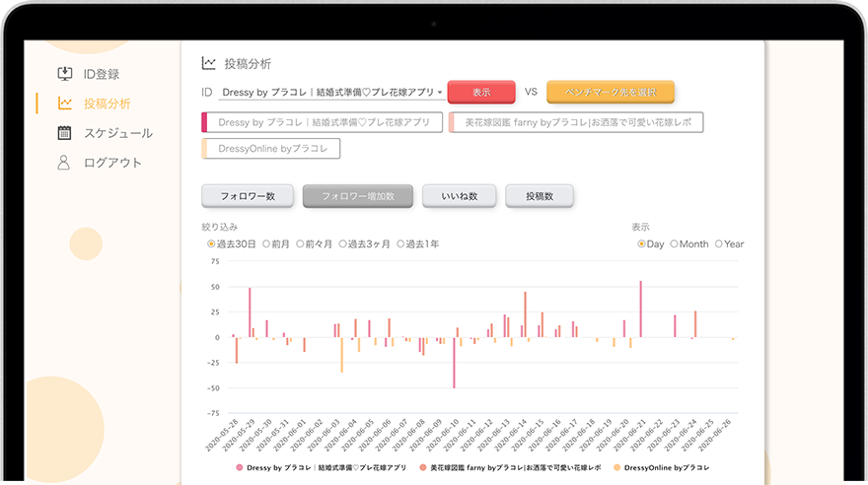
Task: Select 前月 filter radio
Action: (x=266, y=243)
